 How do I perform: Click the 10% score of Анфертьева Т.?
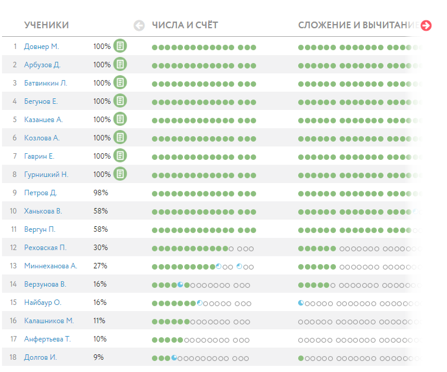100,339
